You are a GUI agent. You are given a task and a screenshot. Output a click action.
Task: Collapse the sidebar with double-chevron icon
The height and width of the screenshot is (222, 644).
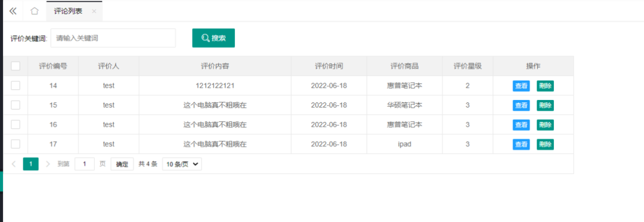(x=13, y=11)
